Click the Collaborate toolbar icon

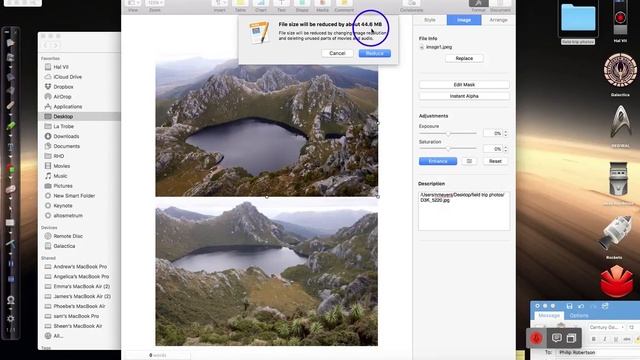click(x=411, y=5)
